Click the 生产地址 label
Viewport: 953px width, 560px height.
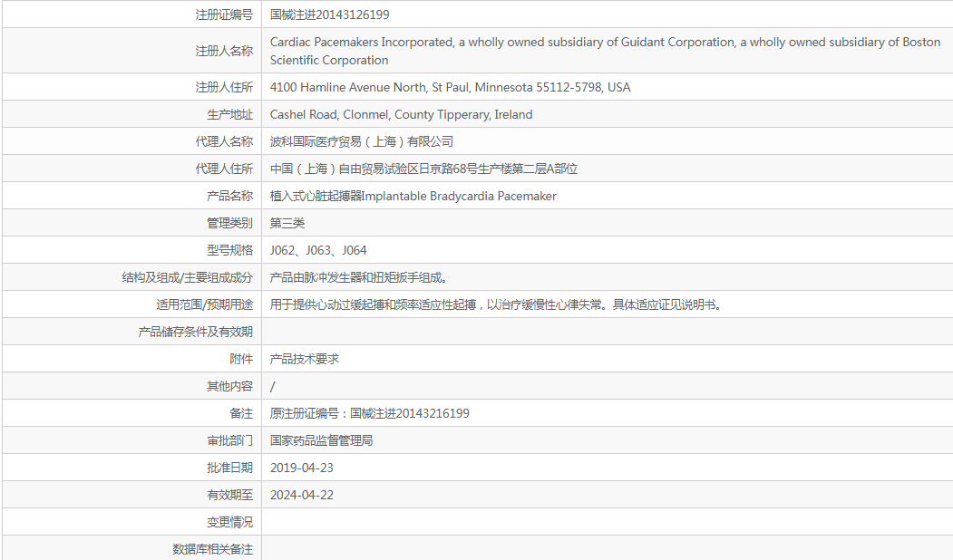[229, 114]
